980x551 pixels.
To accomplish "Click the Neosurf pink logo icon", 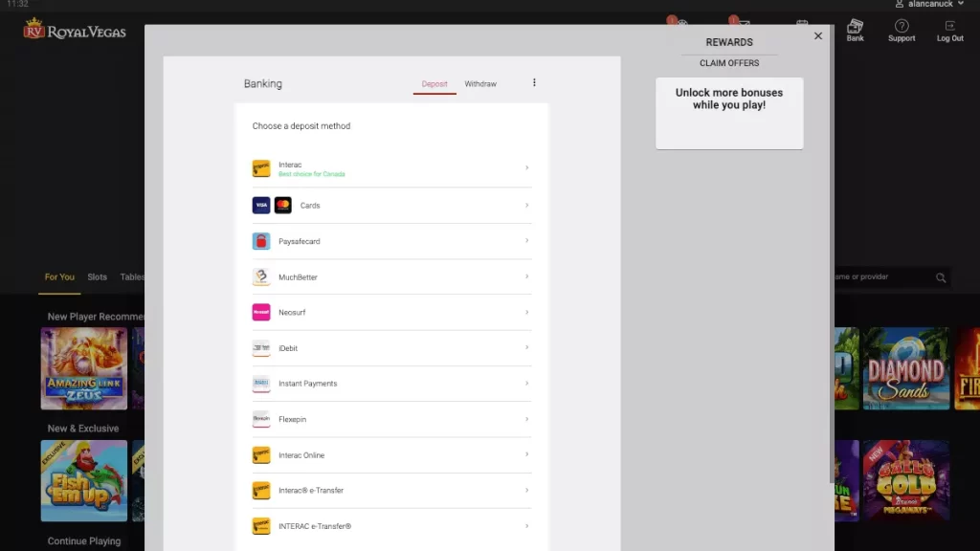I will [261, 313].
